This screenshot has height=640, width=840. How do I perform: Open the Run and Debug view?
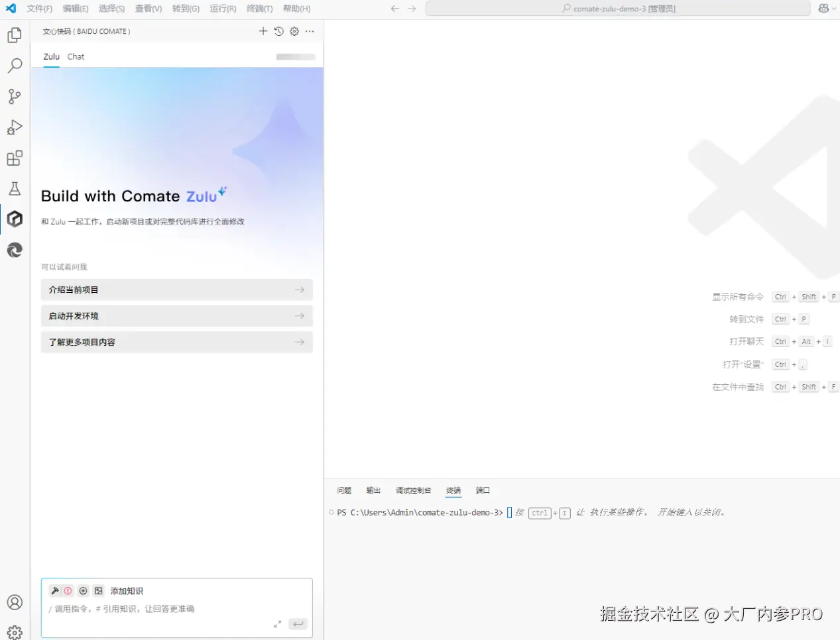click(15, 127)
